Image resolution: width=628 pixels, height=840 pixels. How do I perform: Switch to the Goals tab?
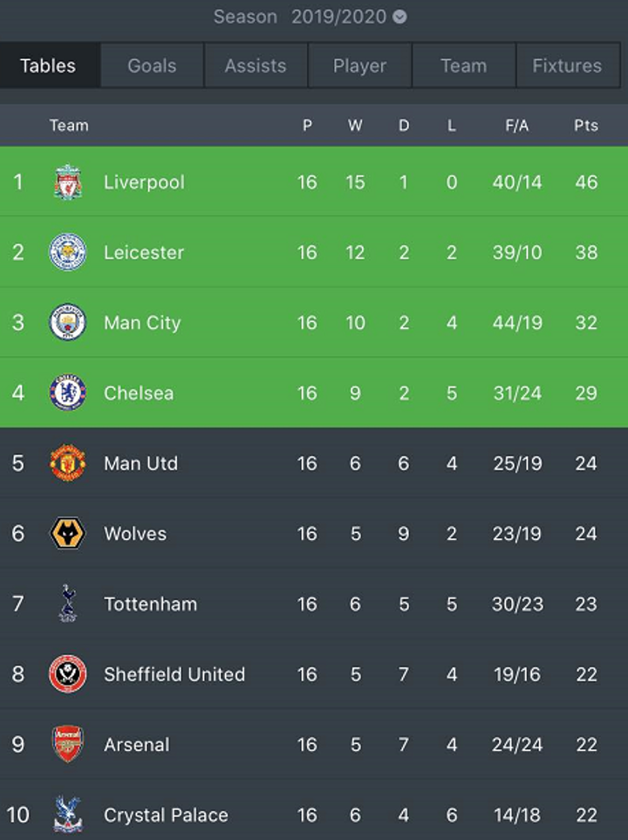click(x=152, y=65)
